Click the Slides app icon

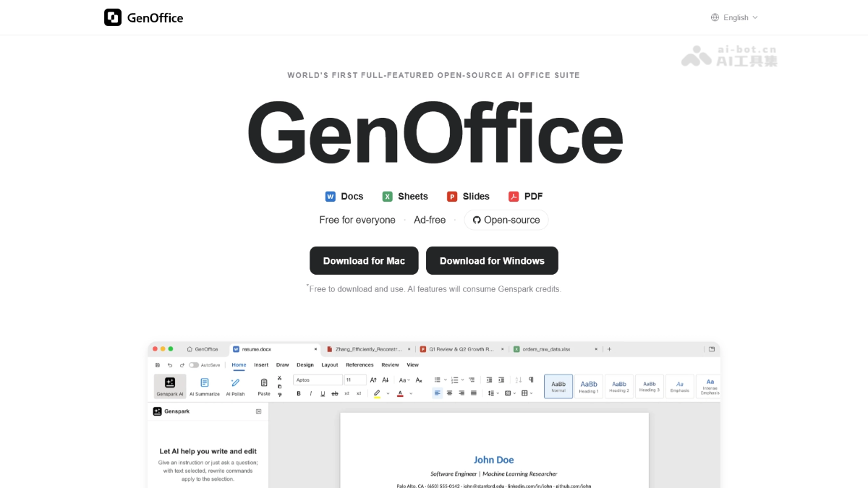pos(452,196)
